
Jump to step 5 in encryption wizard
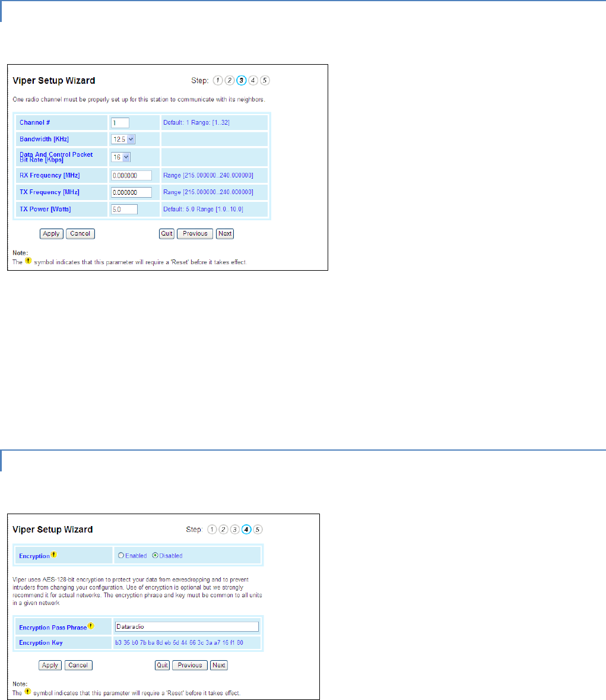click(x=258, y=530)
